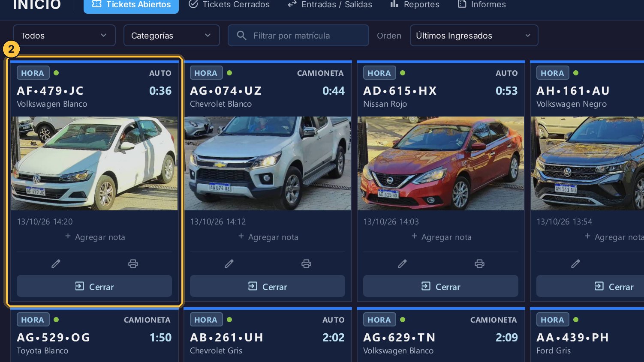This screenshot has height=362, width=644.
Task: Select plate AA•439•PH Ford Gris
Action: coord(573,338)
